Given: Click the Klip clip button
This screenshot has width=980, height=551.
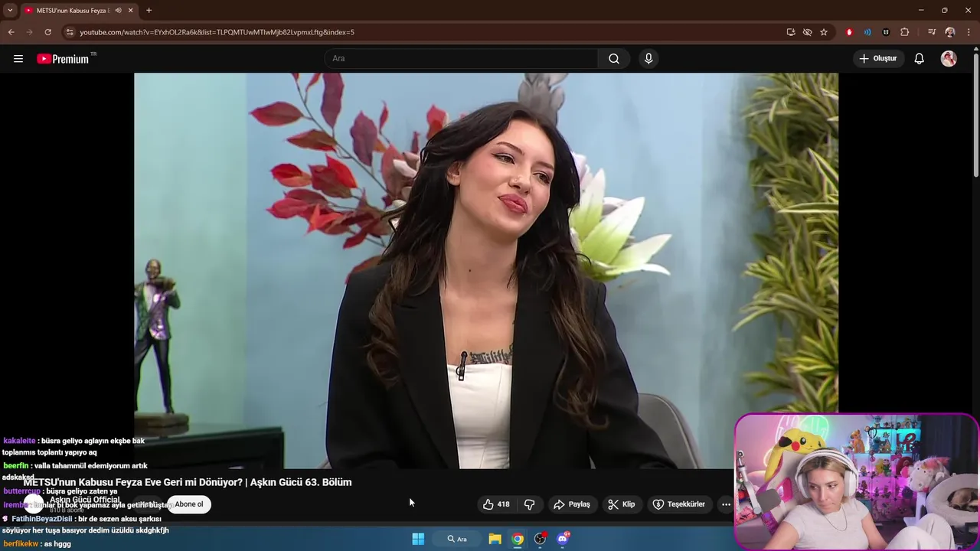Looking at the screenshot, I should coord(621,504).
